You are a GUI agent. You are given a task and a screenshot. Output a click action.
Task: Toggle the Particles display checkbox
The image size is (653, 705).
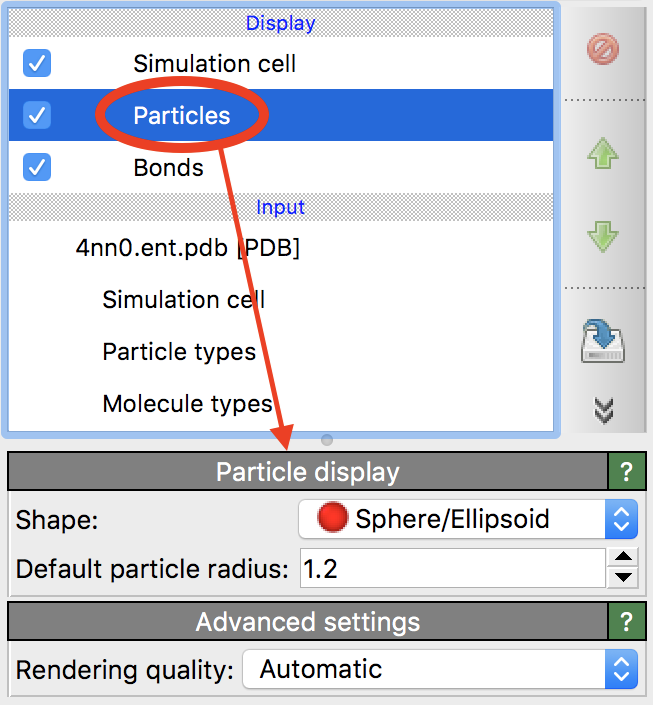click(37, 116)
